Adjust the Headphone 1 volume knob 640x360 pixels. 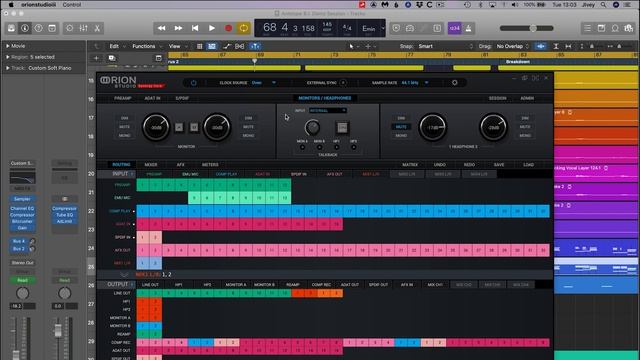[x=433, y=127]
